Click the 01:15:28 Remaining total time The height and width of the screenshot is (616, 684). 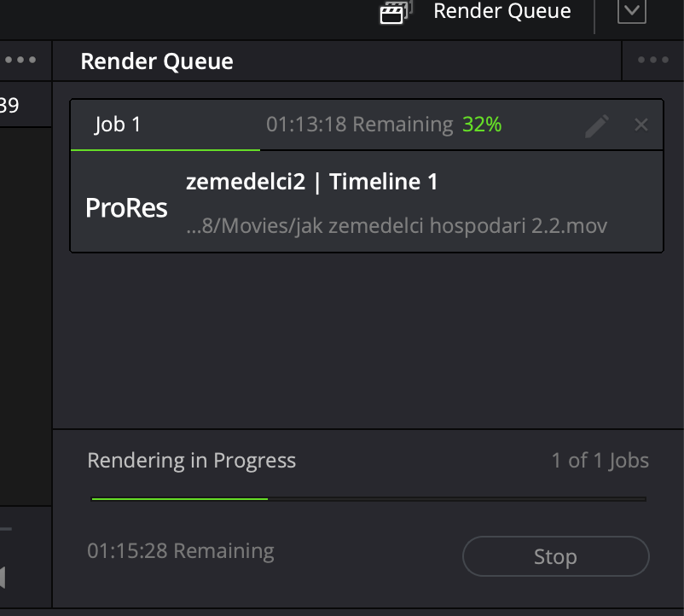click(181, 551)
